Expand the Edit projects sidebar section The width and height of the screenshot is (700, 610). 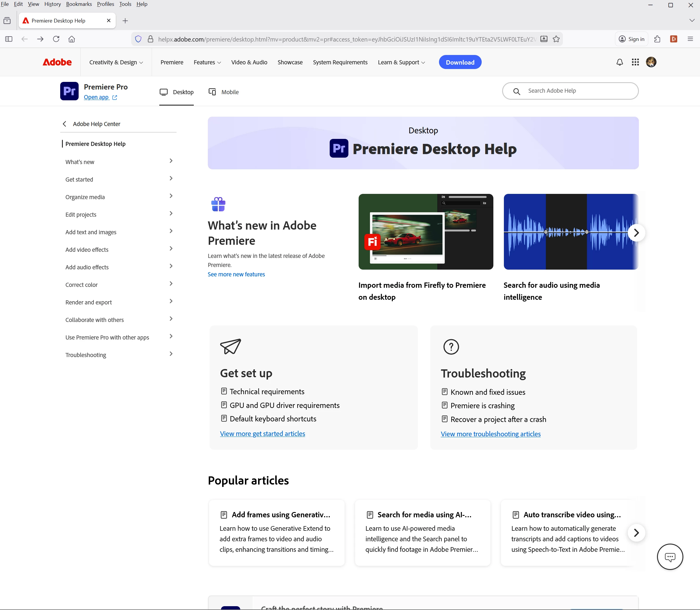(x=171, y=213)
